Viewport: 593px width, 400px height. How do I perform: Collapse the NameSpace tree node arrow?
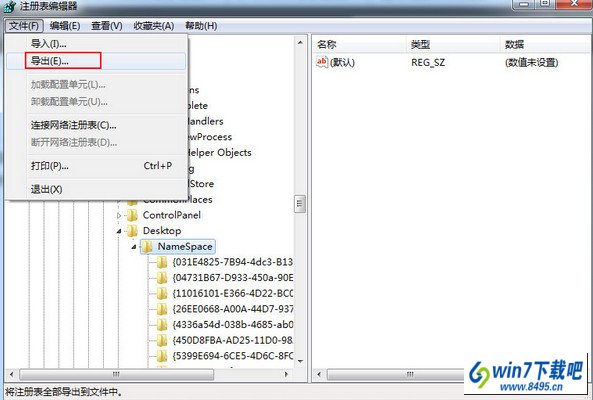tap(134, 247)
